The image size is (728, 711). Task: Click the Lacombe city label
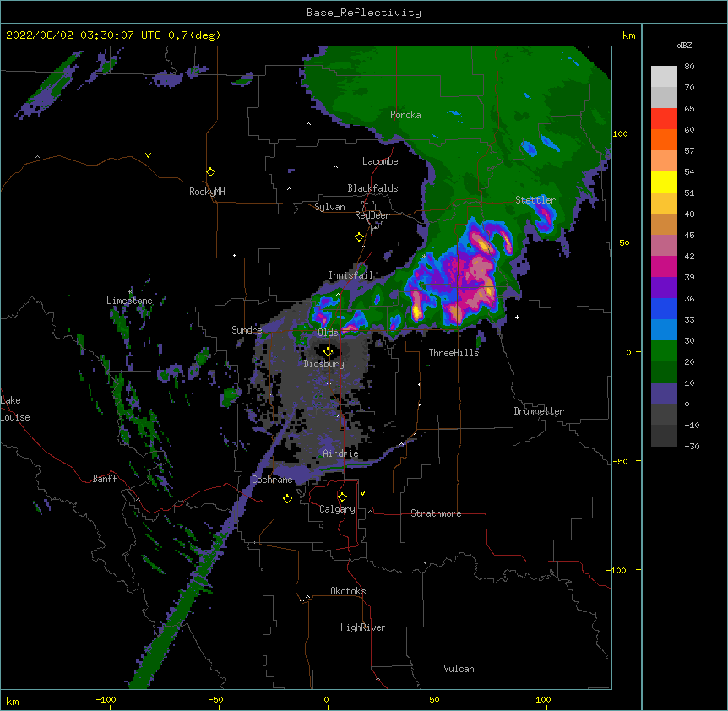pyautogui.click(x=380, y=161)
